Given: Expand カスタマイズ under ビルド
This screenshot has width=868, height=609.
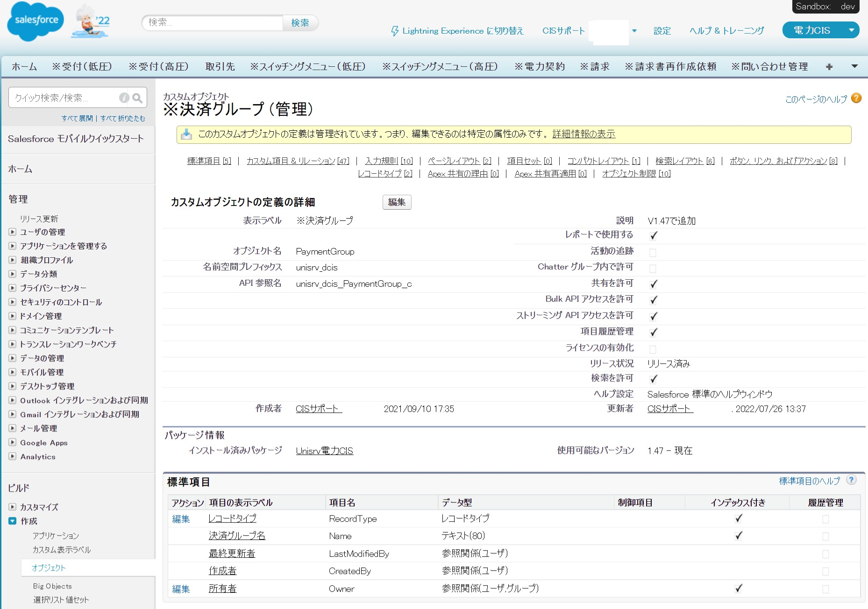Looking at the screenshot, I should pyautogui.click(x=13, y=507).
